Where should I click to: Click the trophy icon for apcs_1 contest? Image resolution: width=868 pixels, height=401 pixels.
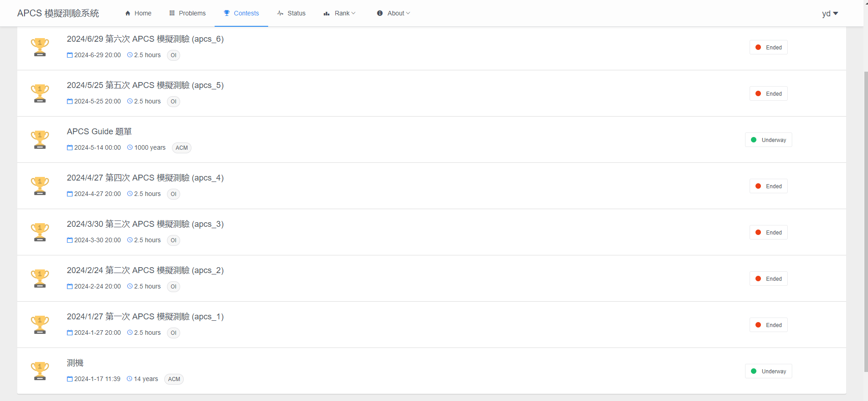[40, 325]
